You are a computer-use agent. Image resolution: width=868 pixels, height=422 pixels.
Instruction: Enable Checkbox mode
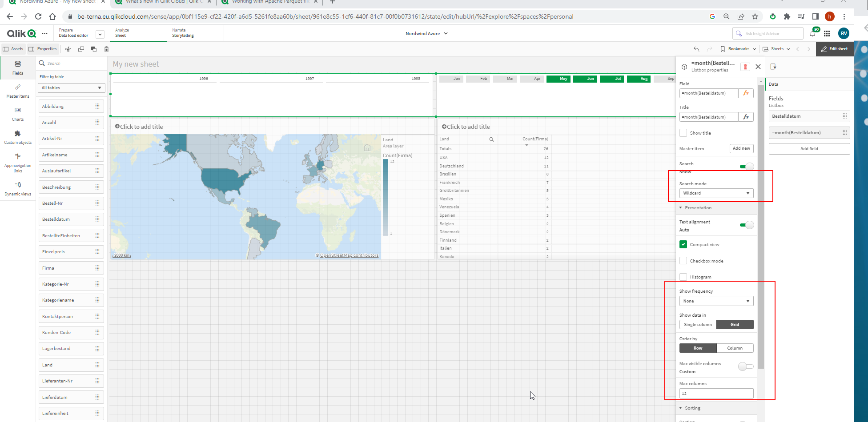pos(683,260)
